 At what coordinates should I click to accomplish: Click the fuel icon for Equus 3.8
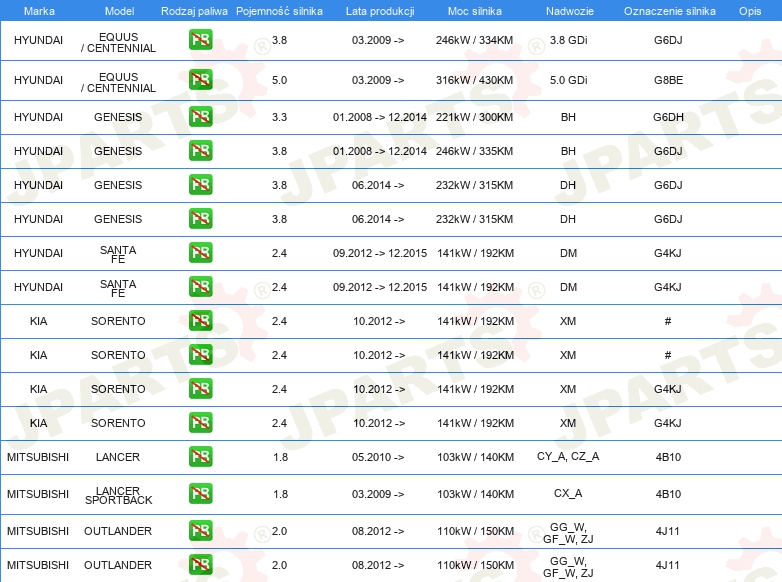tap(200, 41)
